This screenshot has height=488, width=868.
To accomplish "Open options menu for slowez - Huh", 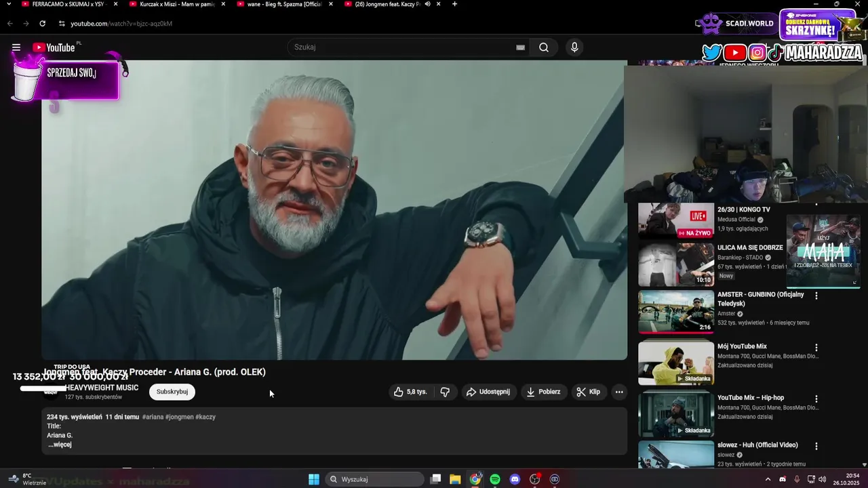I will (x=816, y=447).
